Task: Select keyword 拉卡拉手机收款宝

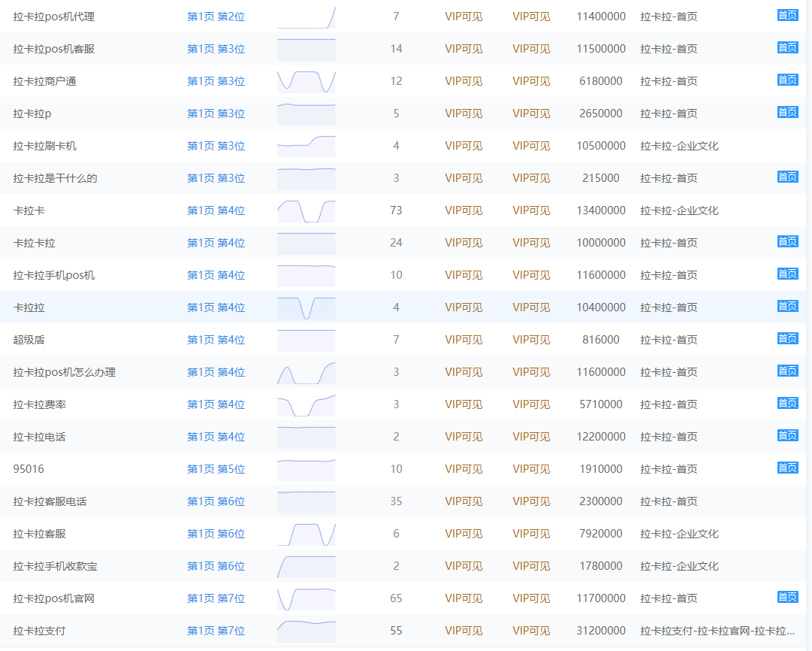Action: point(55,566)
